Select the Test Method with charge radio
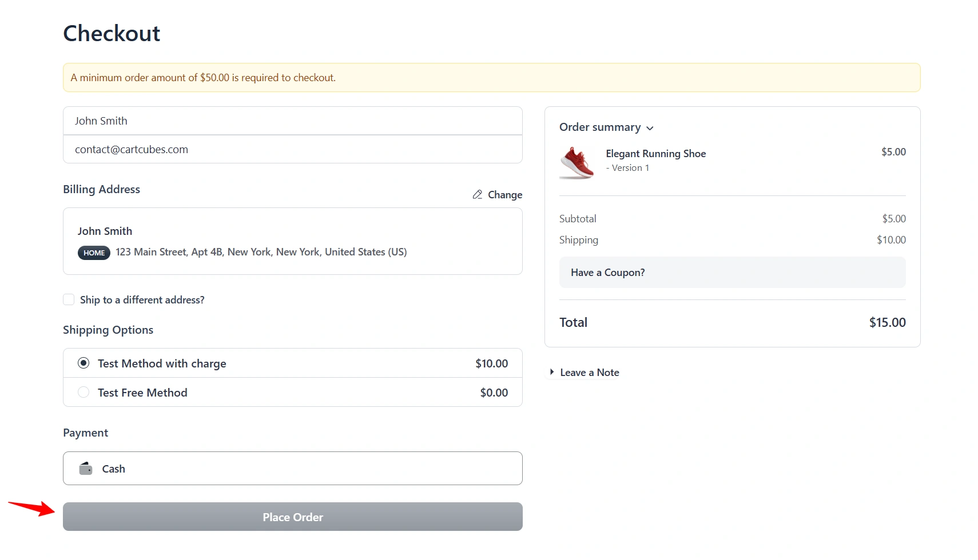 click(x=84, y=363)
